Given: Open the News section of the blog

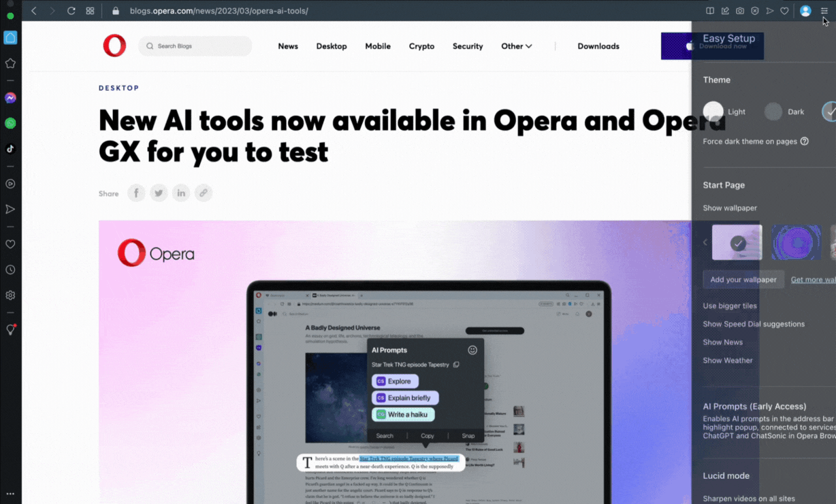Looking at the screenshot, I should (288, 46).
